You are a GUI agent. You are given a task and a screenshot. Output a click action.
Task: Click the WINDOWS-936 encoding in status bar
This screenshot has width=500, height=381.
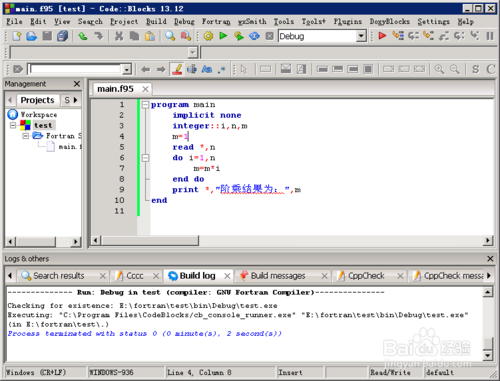tap(111, 372)
